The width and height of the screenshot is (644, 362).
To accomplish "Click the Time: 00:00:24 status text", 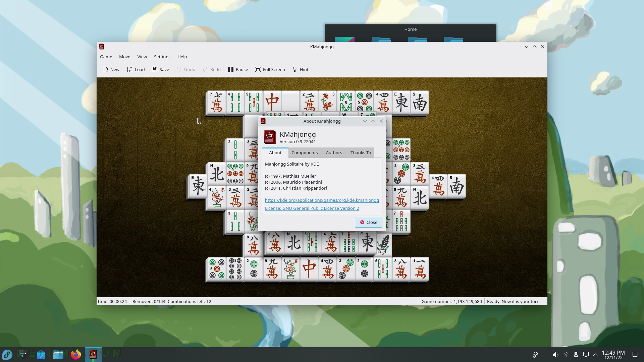I will pyautogui.click(x=112, y=301).
